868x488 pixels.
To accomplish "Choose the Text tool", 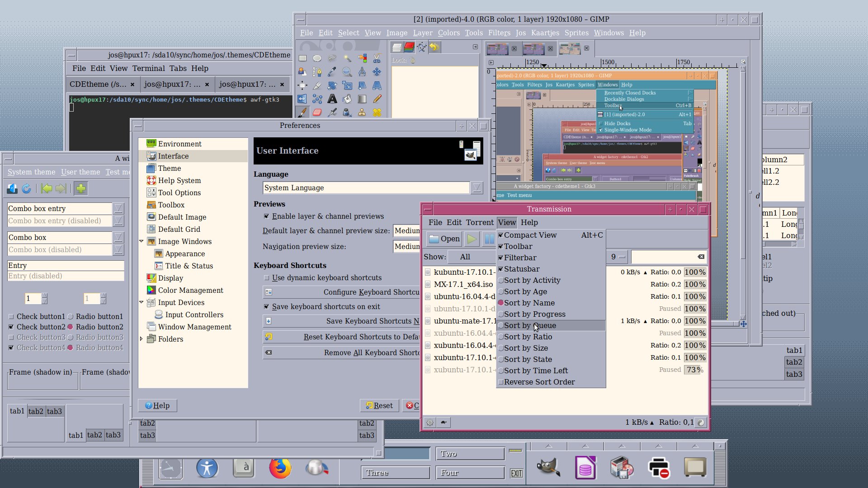I will [x=332, y=99].
